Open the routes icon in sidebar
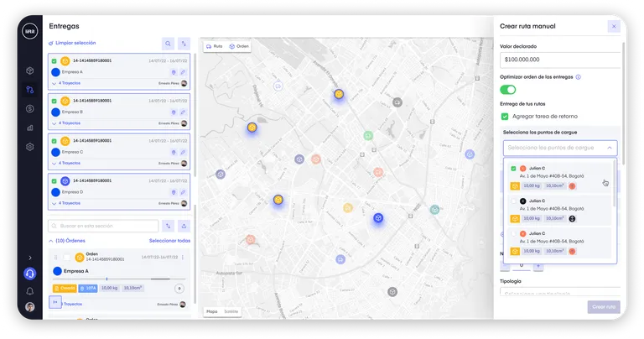This screenshot has height=339, width=644. point(29,90)
